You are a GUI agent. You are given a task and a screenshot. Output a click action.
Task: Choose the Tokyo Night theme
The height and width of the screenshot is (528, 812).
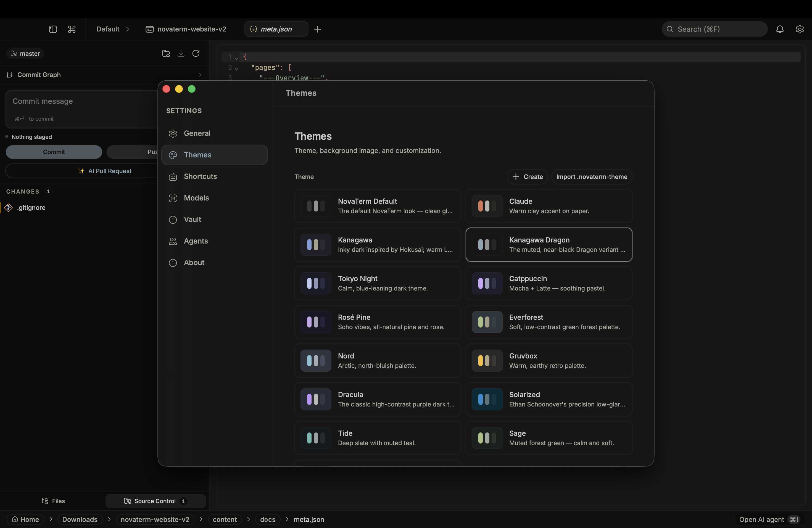click(378, 283)
